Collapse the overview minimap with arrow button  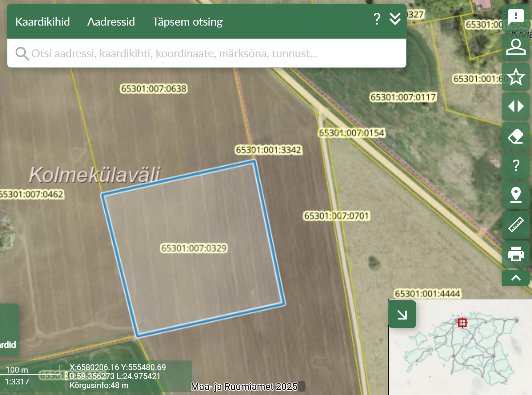tap(402, 315)
